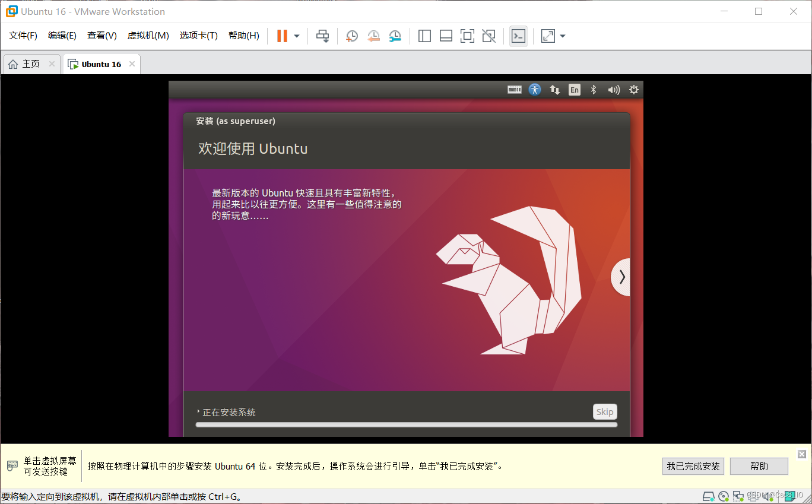Click the 我已完成安装 button
Image resolution: width=812 pixels, height=504 pixels.
(693, 466)
